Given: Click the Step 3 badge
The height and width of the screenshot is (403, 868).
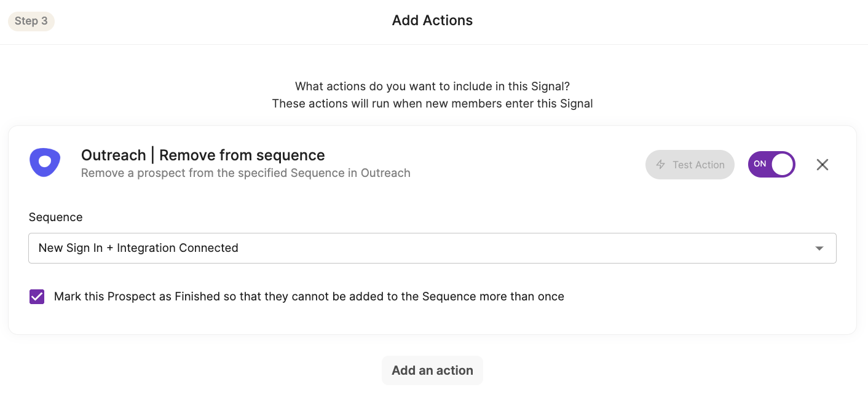Looking at the screenshot, I should pos(31,21).
